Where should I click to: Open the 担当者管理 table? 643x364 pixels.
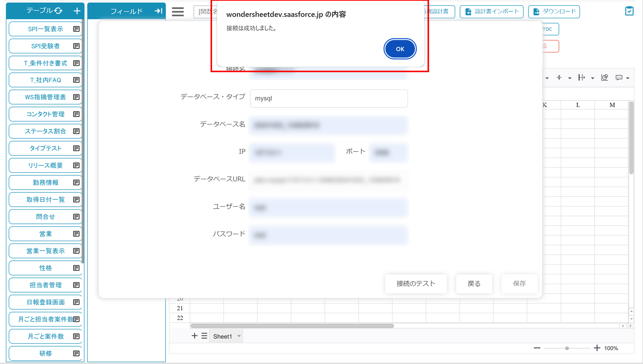point(45,285)
